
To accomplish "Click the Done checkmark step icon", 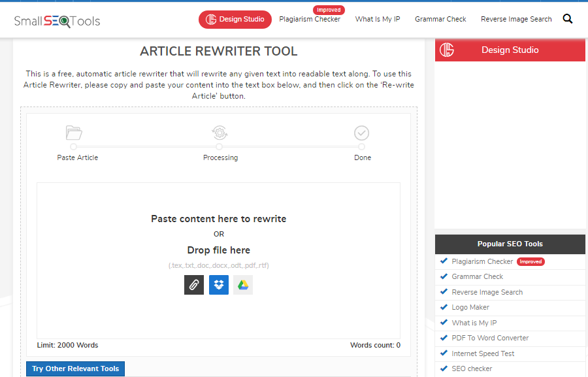I will click(362, 133).
